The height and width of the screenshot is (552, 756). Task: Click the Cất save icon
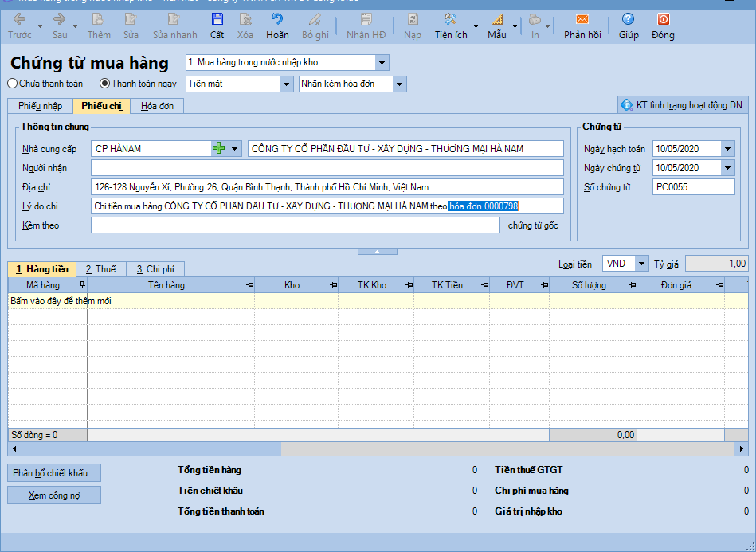point(217,25)
